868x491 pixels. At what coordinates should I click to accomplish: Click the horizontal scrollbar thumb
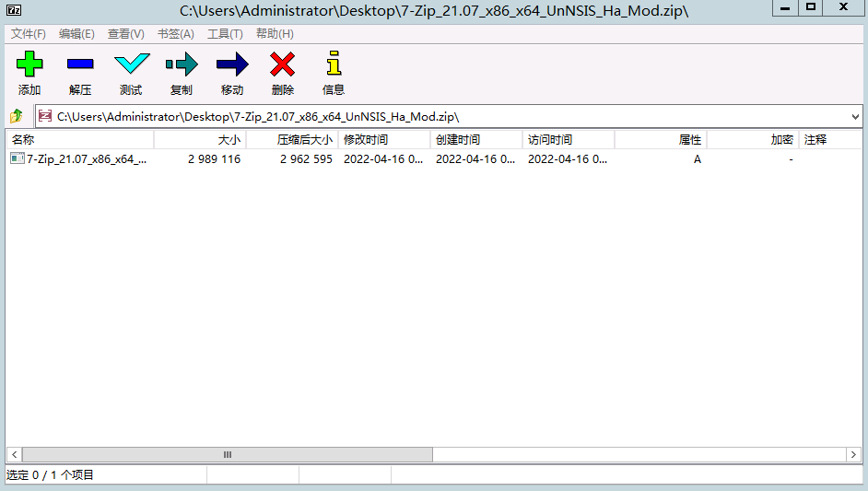click(x=228, y=454)
